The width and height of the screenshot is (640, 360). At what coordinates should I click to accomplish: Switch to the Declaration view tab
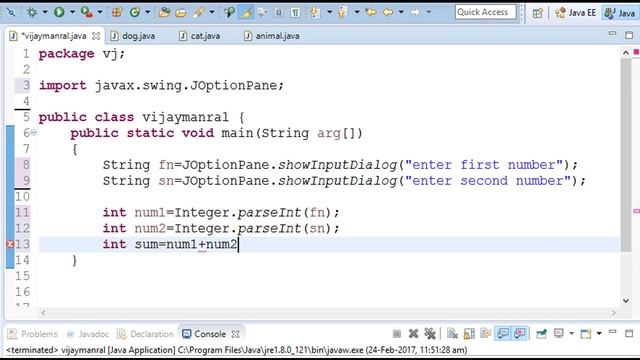pyautogui.click(x=146, y=334)
